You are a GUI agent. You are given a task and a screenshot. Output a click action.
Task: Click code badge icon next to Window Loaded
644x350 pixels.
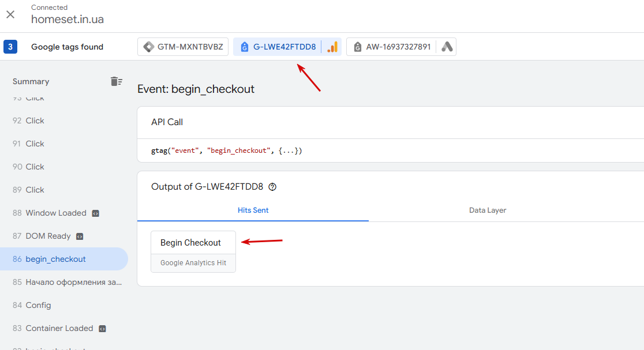95,213
